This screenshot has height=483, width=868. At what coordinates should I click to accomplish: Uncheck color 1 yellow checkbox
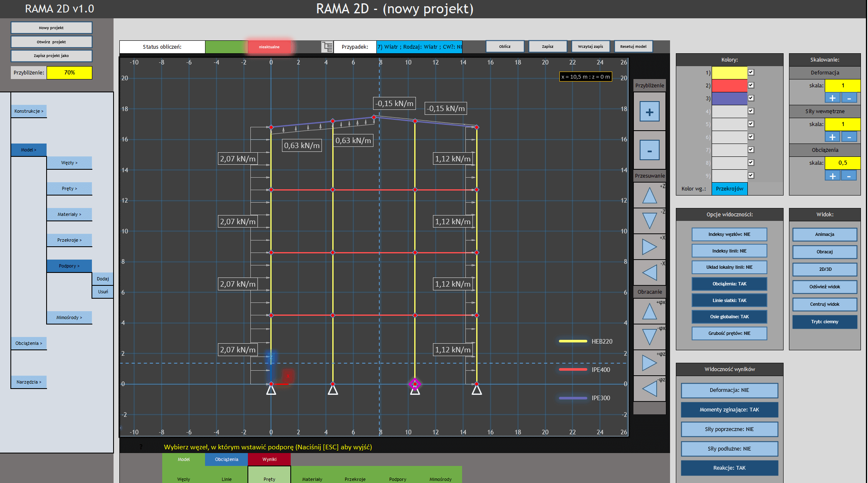[x=751, y=72]
